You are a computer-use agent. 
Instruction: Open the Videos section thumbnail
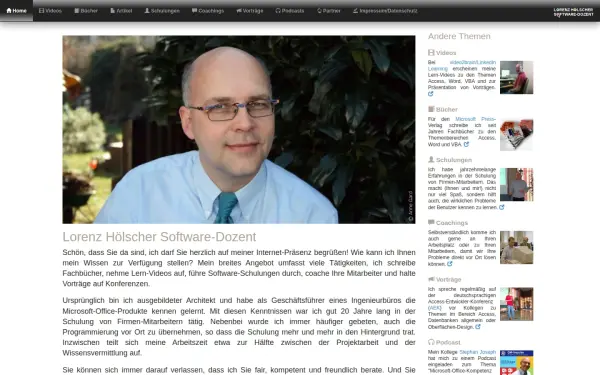click(517, 77)
